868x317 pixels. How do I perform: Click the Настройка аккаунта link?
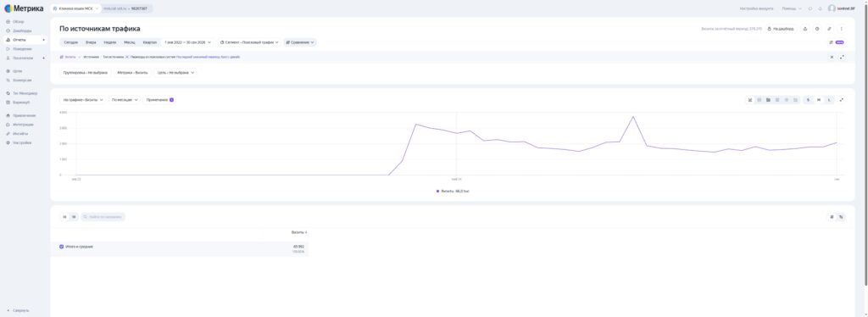pos(756,8)
